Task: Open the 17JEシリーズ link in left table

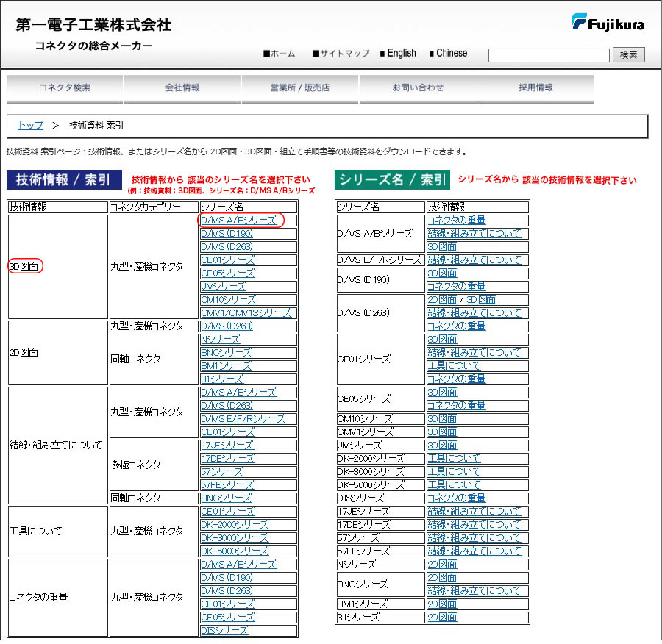Action: point(227,446)
